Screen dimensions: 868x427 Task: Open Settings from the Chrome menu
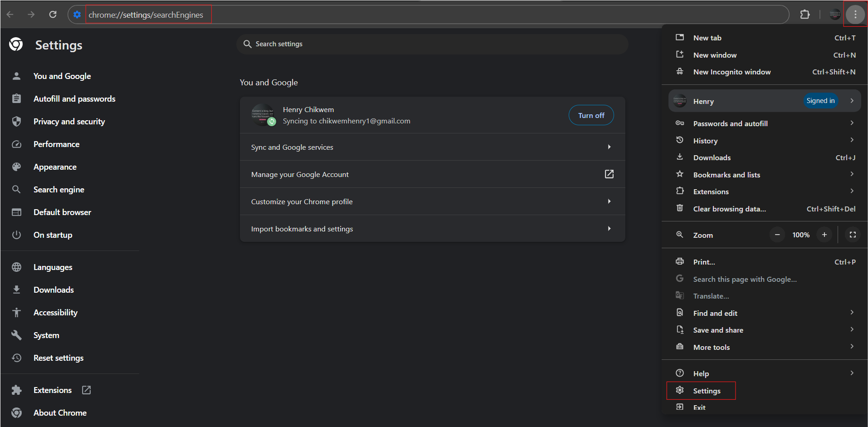click(765, 391)
